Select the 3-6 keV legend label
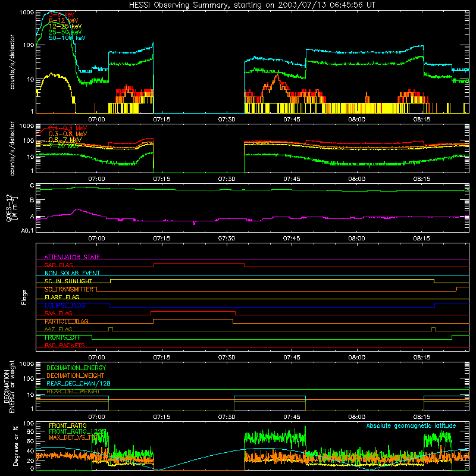Screen dimensions: 476x476 pos(62,14)
